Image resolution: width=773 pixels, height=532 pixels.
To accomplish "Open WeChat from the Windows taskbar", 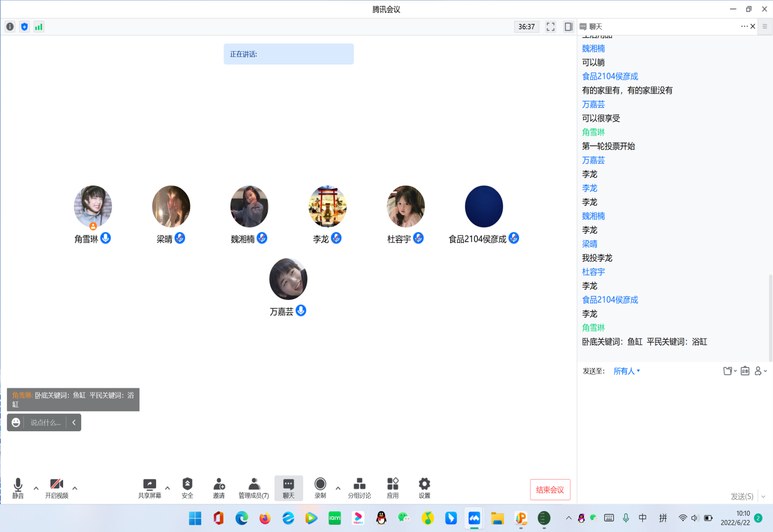I will click(404, 518).
